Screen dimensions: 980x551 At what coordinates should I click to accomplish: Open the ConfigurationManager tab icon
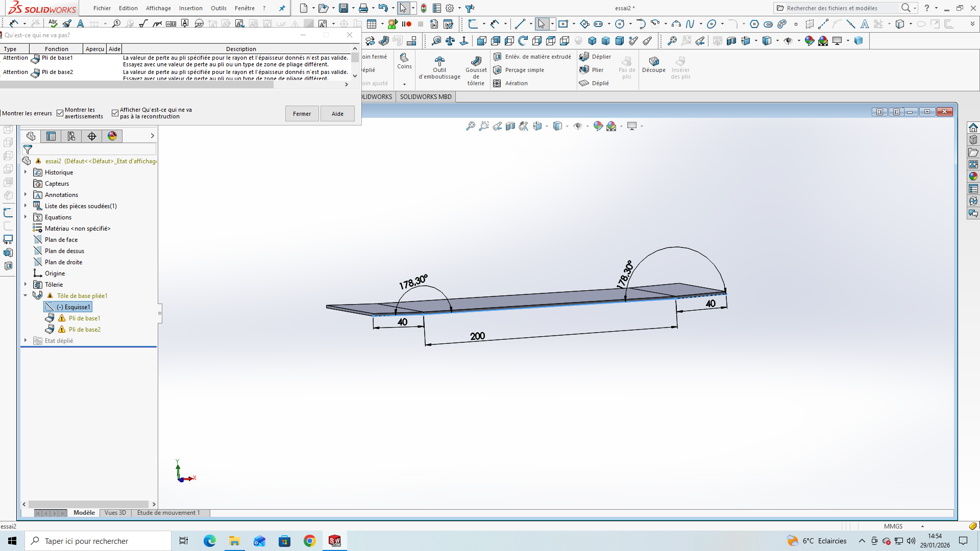pos(71,136)
